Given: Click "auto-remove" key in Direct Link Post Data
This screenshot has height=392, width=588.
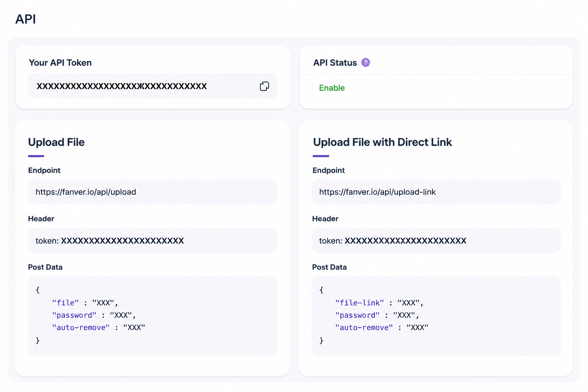Looking at the screenshot, I should coord(364,327).
